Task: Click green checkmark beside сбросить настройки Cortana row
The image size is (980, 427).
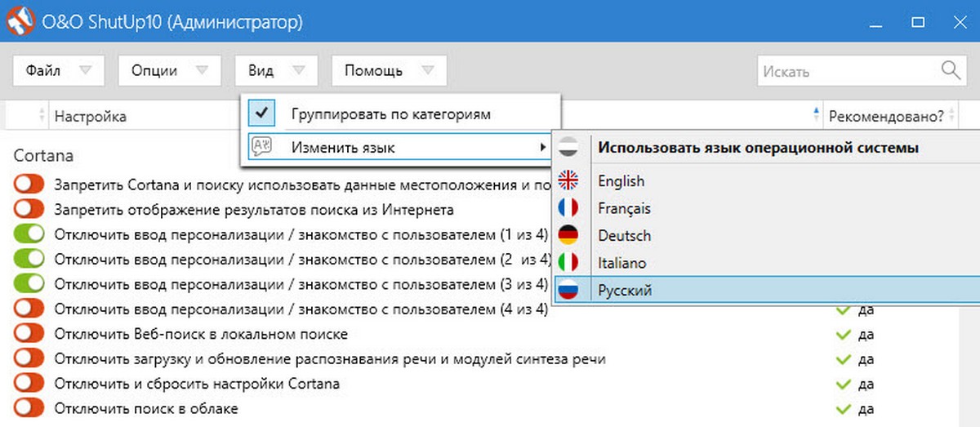Action: tap(843, 384)
